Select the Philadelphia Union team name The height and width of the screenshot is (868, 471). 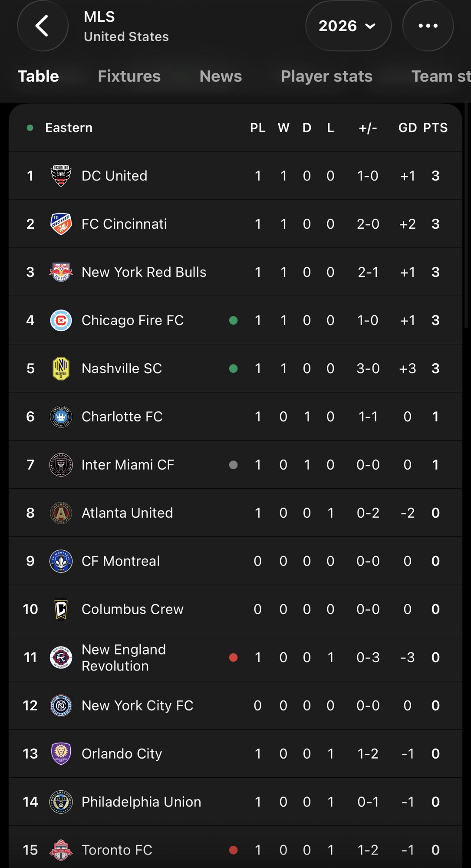[141, 802]
